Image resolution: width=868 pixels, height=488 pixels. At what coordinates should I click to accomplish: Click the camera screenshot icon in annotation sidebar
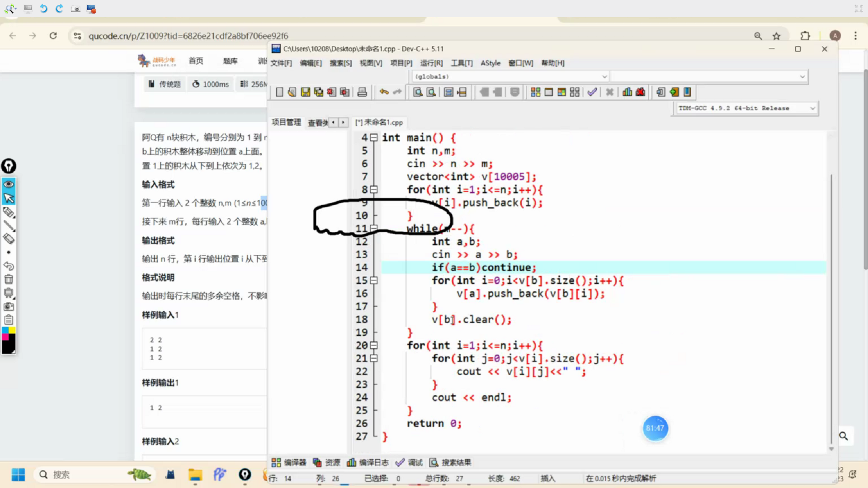[9, 307]
